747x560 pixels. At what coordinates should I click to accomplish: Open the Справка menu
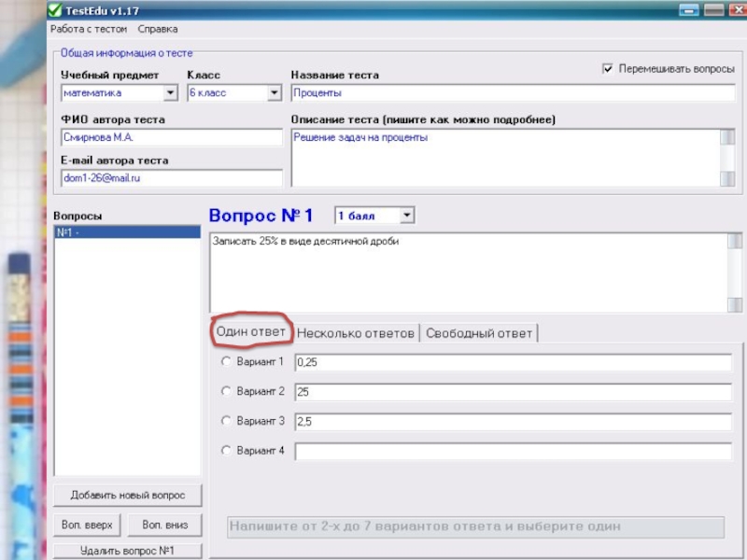[x=158, y=29]
